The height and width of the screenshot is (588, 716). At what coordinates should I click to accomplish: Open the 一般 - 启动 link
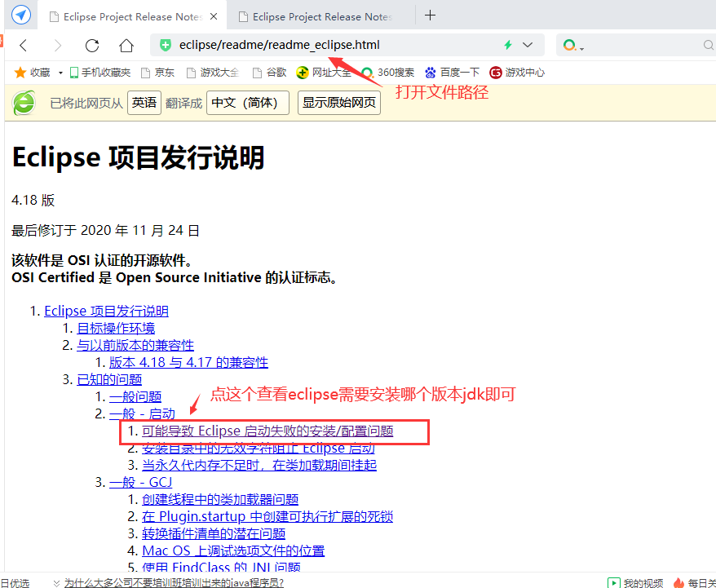coord(142,413)
